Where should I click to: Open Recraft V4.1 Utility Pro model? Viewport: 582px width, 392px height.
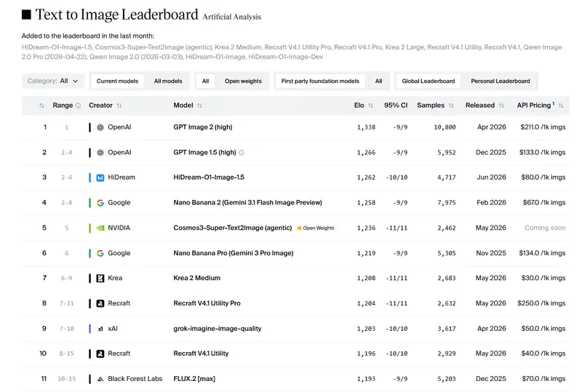207,303
